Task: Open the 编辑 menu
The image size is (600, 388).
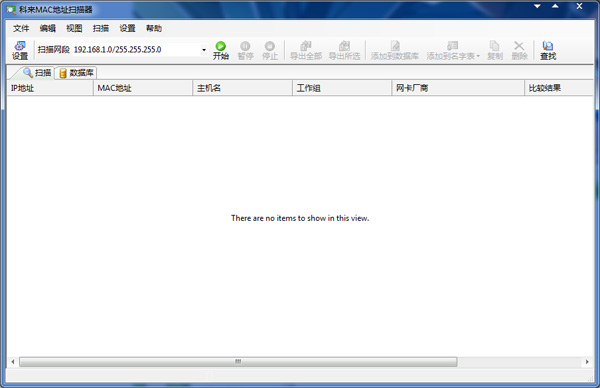Action: click(x=48, y=28)
